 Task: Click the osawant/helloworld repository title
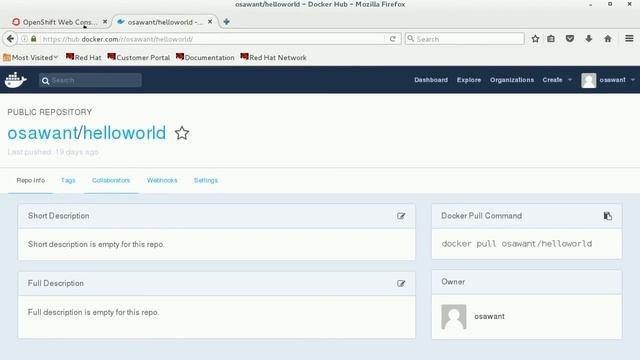87,133
